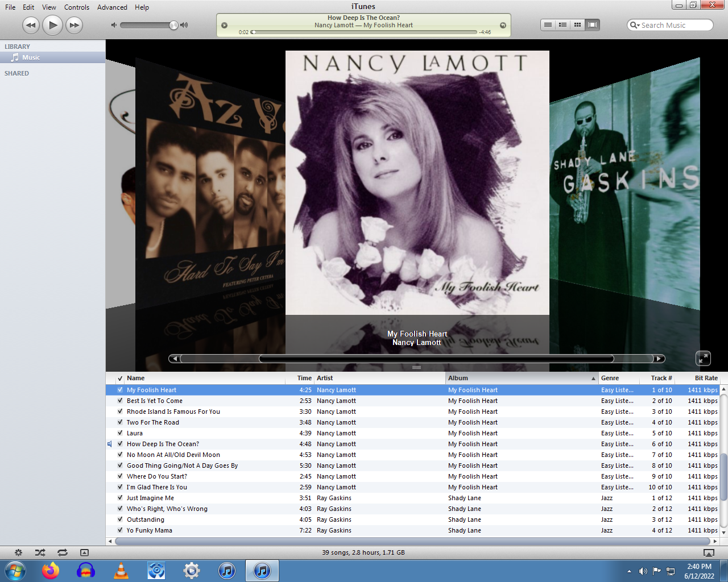
Task: Select the Outstanding song row
Action: point(412,519)
